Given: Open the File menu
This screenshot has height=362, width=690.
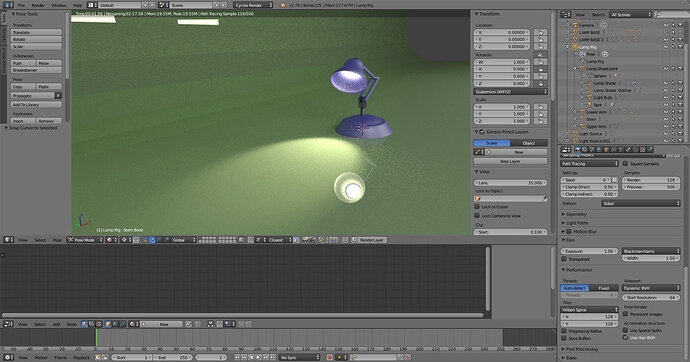Looking at the screenshot, I should coord(21,5).
